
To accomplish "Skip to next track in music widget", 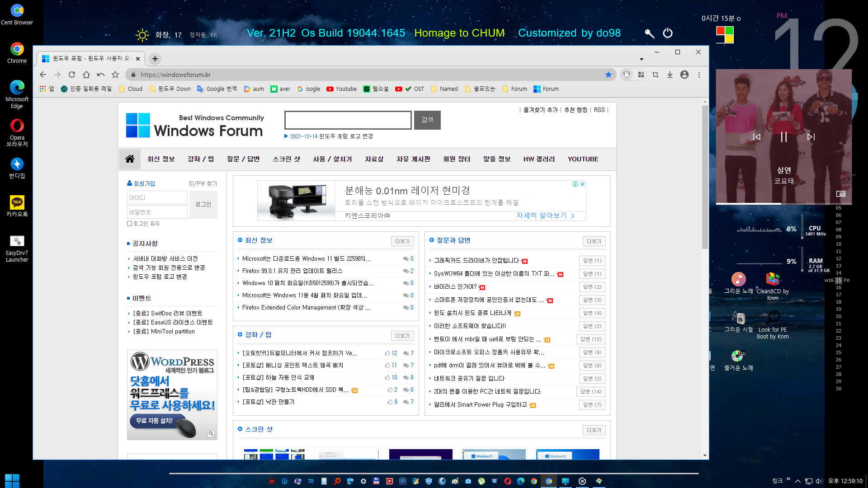I will 811,137.
